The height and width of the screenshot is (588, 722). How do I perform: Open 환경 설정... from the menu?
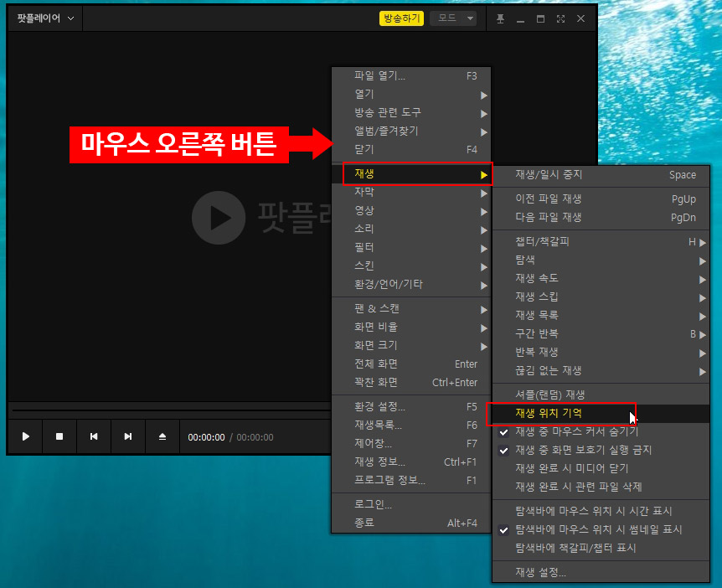(411, 406)
